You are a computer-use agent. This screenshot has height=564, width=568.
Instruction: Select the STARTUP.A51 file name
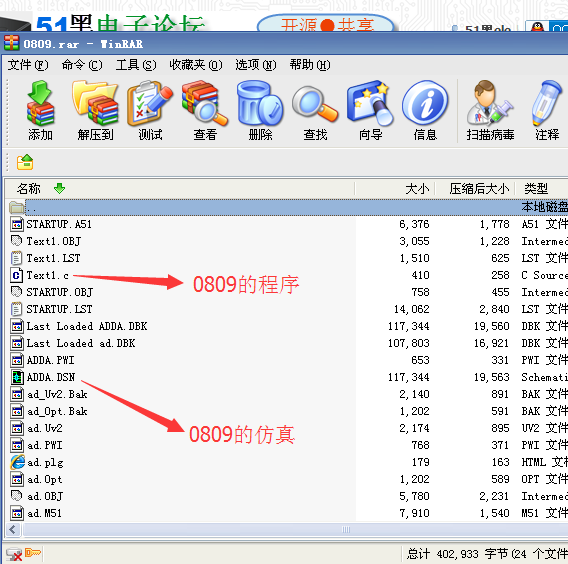click(59, 224)
